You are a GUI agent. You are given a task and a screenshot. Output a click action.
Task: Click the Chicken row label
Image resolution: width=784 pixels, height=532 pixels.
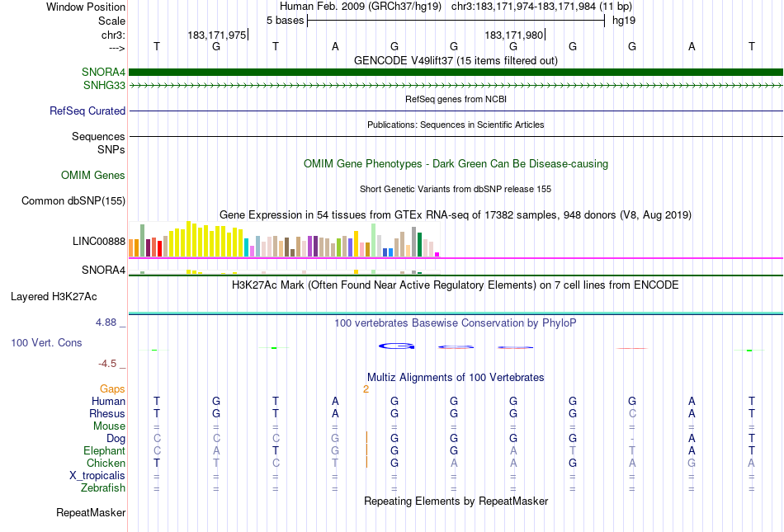coord(106,463)
